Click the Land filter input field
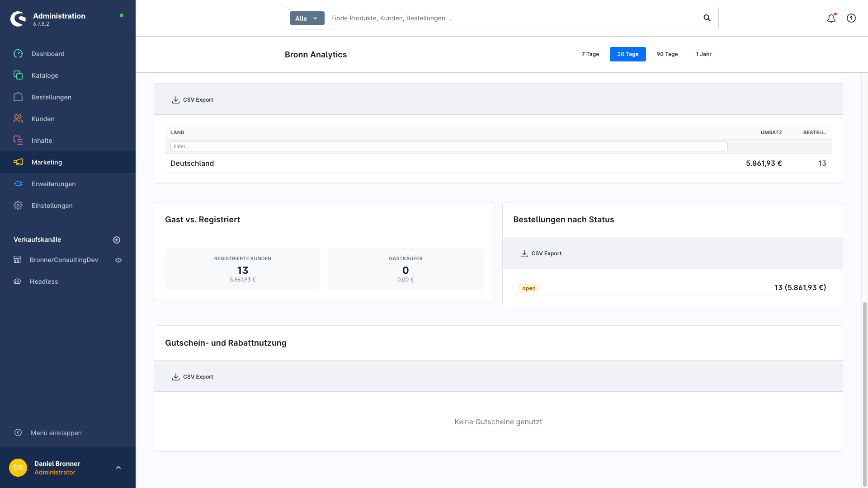The height and width of the screenshot is (488, 868). (x=448, y=146)
